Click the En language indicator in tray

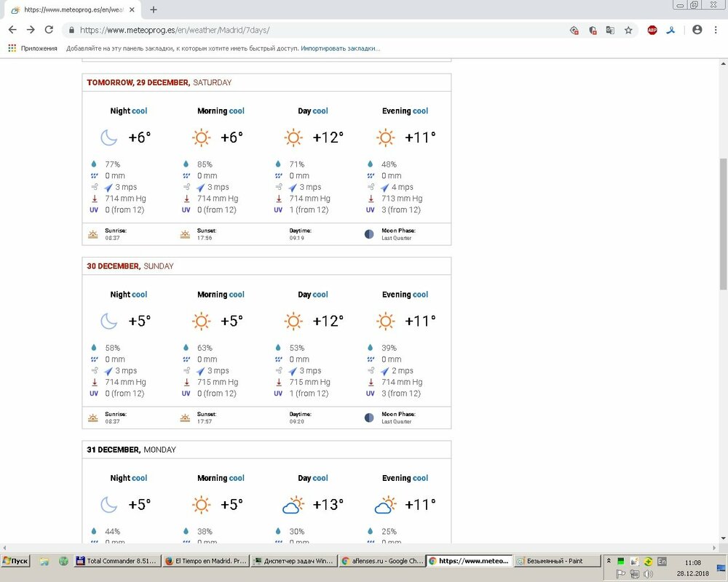pyautogui.click(x=662, y=561)
